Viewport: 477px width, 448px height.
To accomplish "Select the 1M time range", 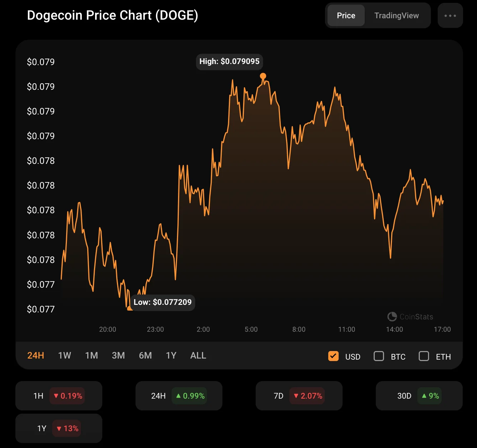I will [x=92, y=356].
